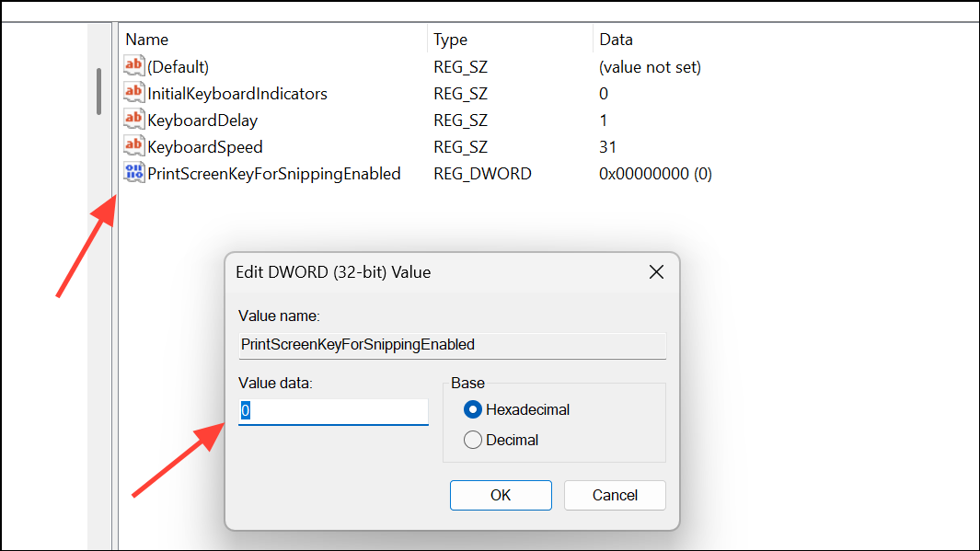Viewport: 980px width, 551px height.
Task: Select the PrintScreenKeyForSnippingEnabled entry name
Action: [273, 174]
